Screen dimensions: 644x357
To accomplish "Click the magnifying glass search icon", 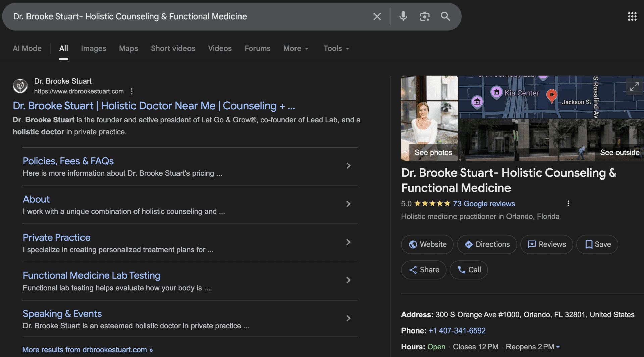I will [445, 16].
